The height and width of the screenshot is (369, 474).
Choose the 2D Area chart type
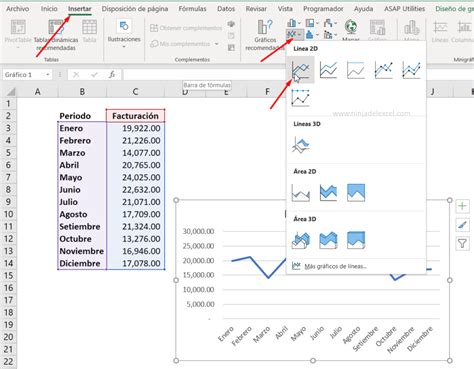tap(301, 193)
